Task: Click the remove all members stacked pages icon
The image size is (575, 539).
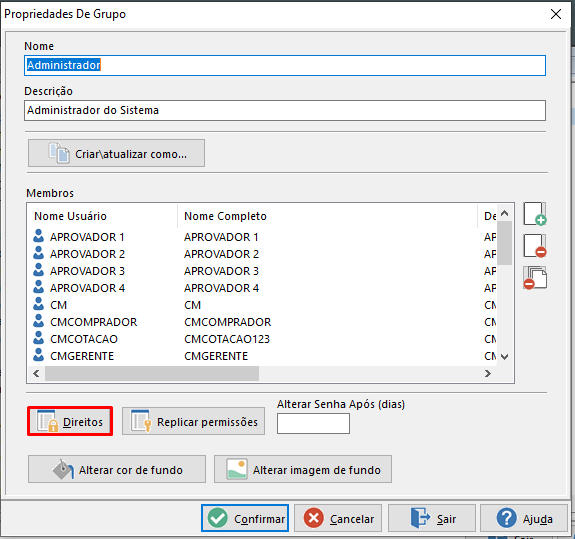Action: [535, 278]
